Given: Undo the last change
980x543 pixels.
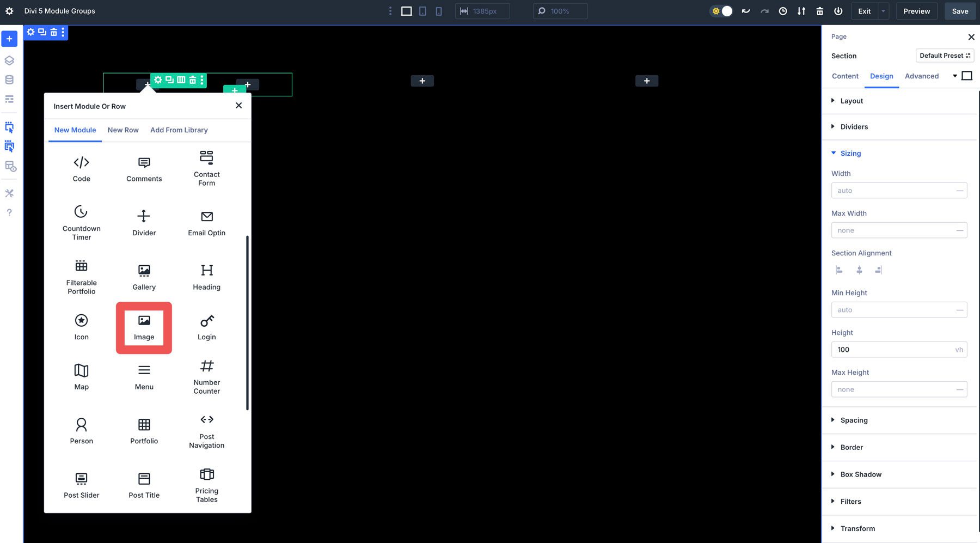Looking at the screenshot, I should pos(745,11).
